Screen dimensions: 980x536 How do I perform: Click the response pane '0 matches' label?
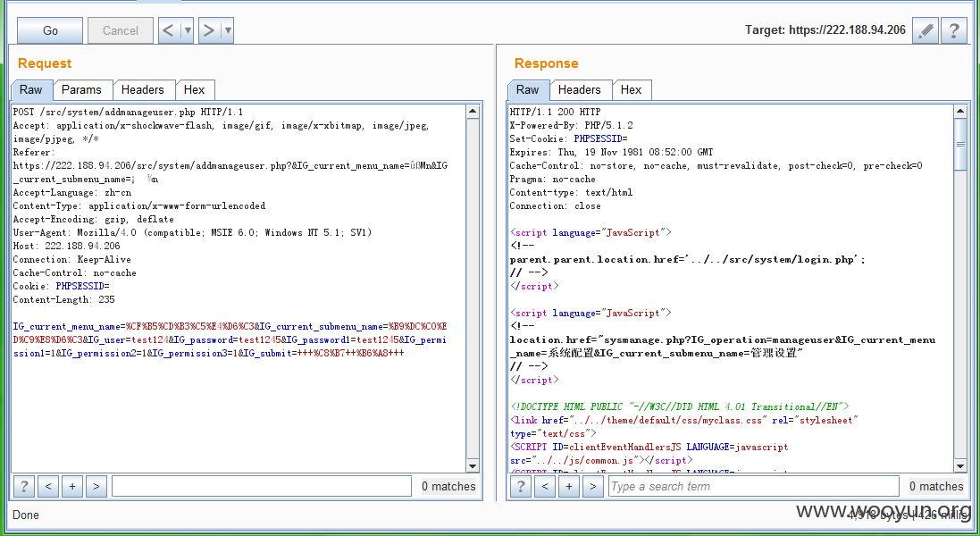(935, 486)
